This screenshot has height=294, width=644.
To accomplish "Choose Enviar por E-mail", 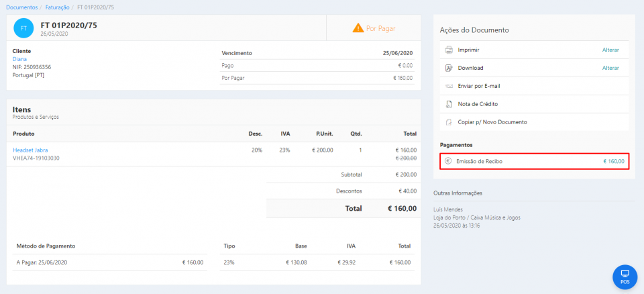I will point(534,86).
